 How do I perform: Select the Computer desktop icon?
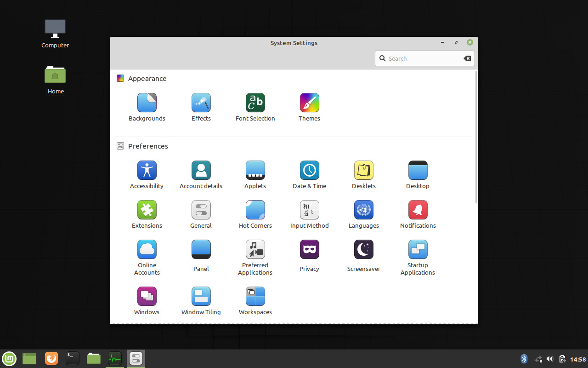tap(55, 34)
